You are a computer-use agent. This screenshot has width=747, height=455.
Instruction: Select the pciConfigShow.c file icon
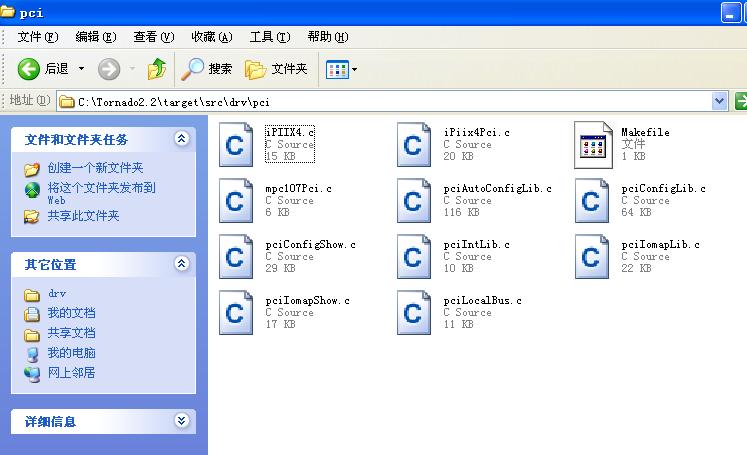click(236, 256)
